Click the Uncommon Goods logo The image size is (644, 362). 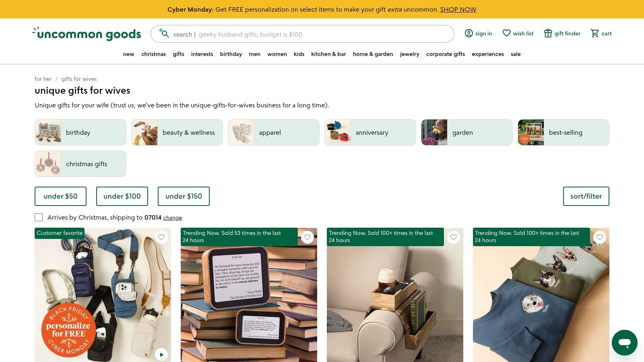[x=87, y=34]
